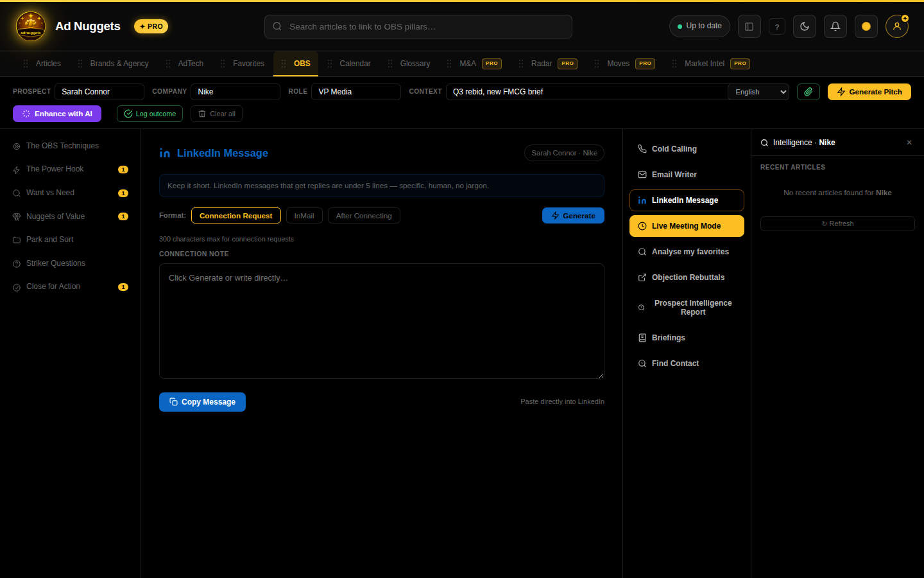Click the search magnifier icon in top bar
The width and height of the screenshot is (924, 578).
[277, 26]
